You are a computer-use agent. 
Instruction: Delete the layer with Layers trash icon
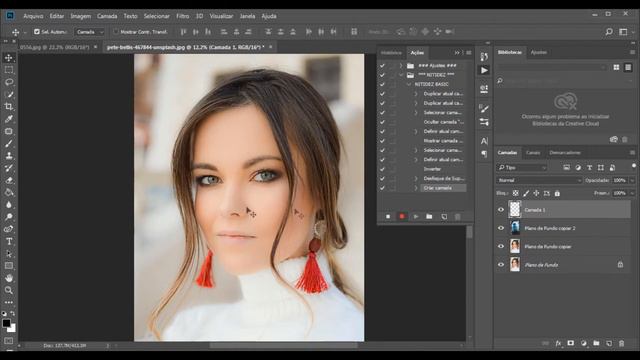click(x=621, y=343)
